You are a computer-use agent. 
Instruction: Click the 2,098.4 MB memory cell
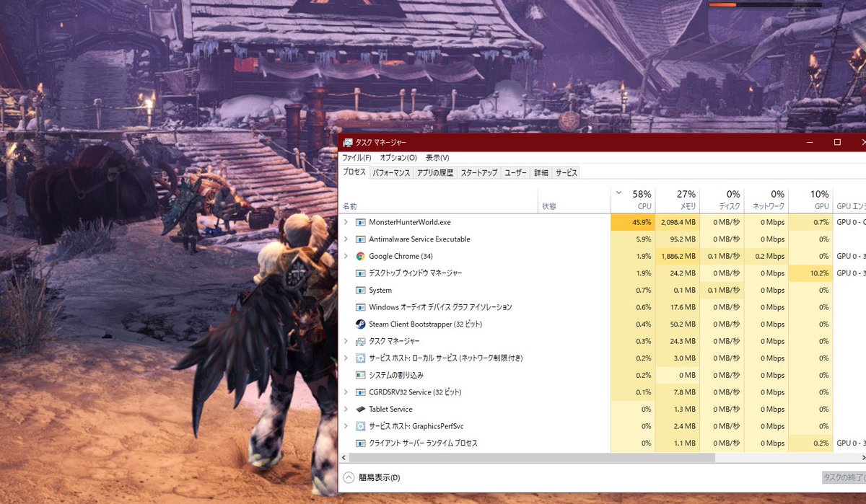tap(678, 222)
